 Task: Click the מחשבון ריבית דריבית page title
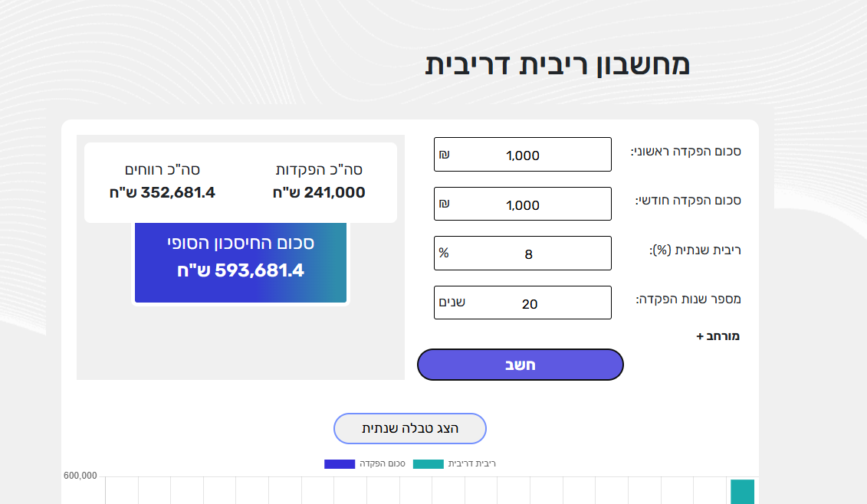point(557,65)
